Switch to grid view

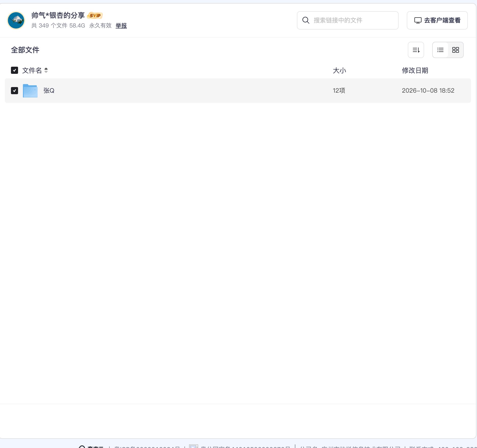coord(455,50)
